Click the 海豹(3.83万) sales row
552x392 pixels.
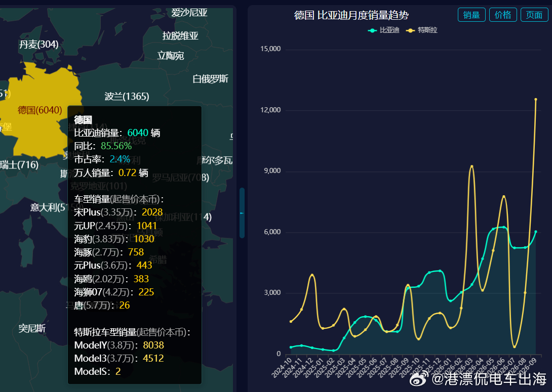[114, 239]
